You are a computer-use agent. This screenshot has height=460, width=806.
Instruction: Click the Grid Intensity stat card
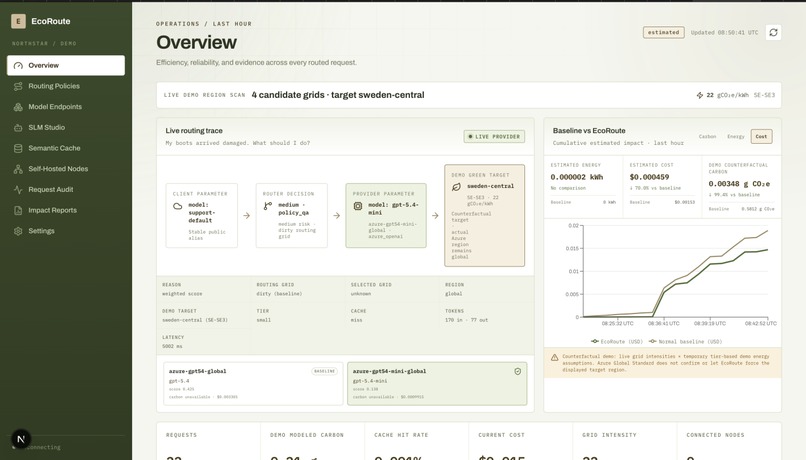pyautogui.click(x=625, y=441)
